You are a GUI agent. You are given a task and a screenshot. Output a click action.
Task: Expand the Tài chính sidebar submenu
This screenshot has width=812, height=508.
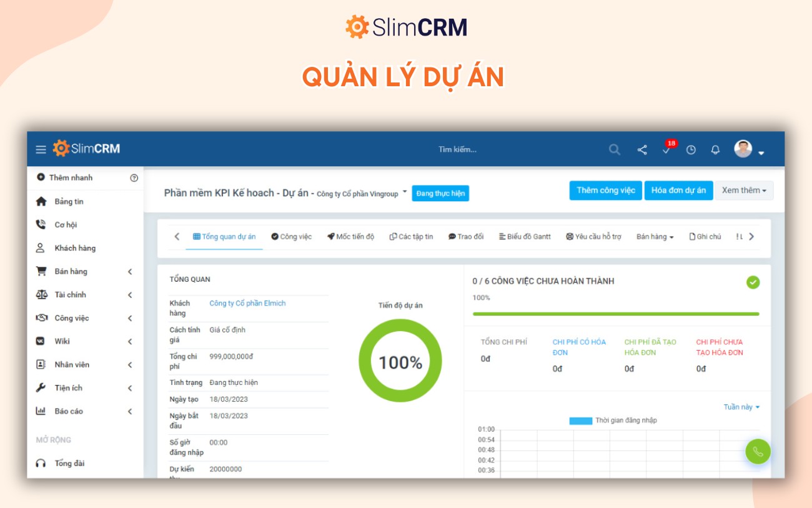pos(130,294)
